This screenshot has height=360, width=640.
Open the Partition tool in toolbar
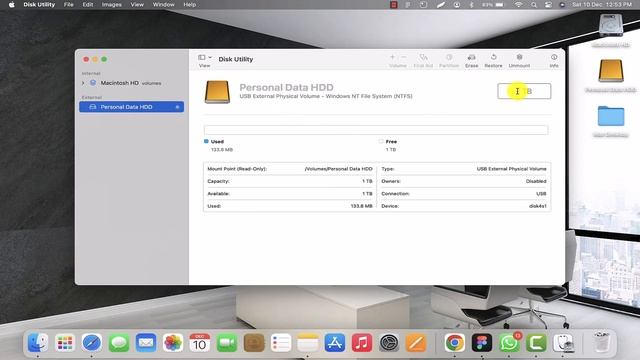pos(449,60)
